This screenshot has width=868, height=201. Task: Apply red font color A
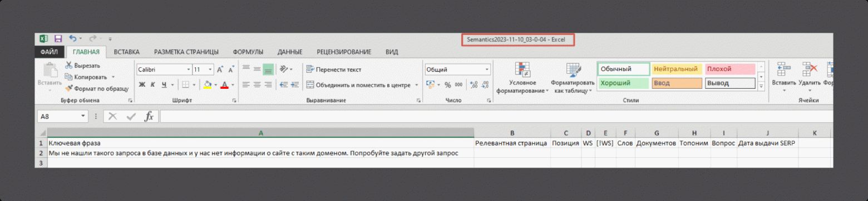click(x=224, y=85)
